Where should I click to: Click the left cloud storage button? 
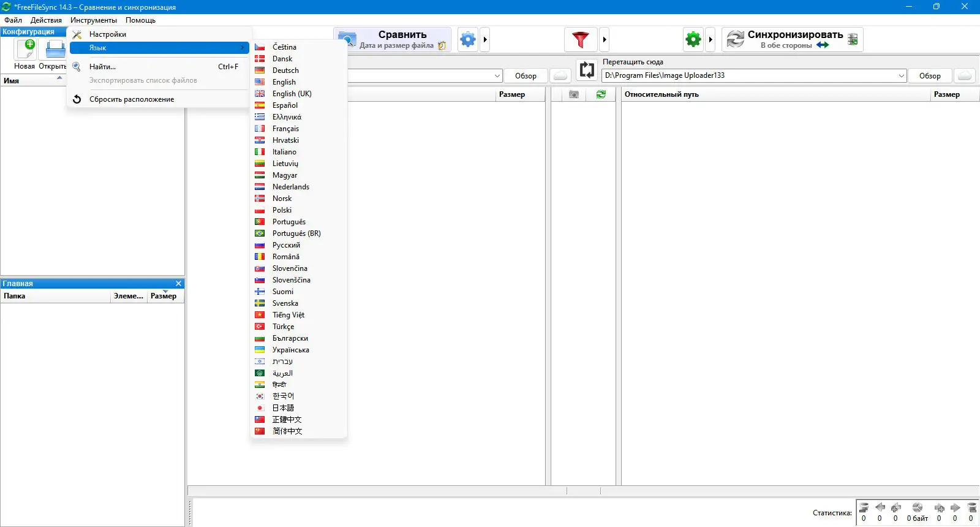560,76
